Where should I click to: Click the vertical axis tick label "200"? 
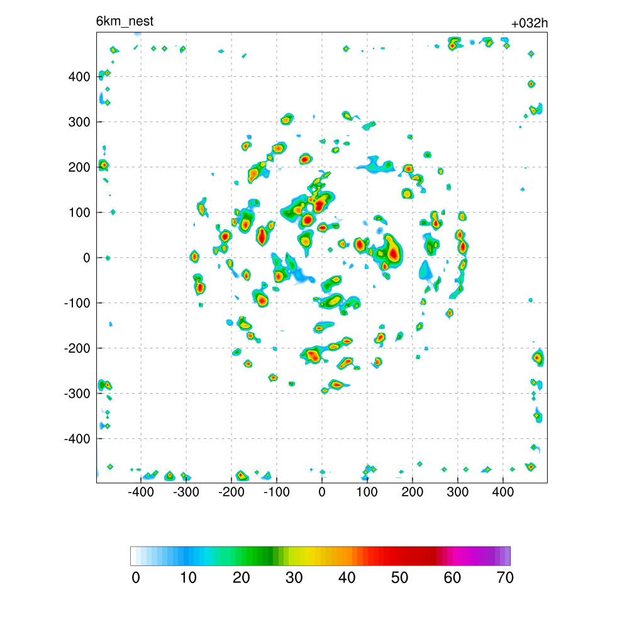click(79, 167)
